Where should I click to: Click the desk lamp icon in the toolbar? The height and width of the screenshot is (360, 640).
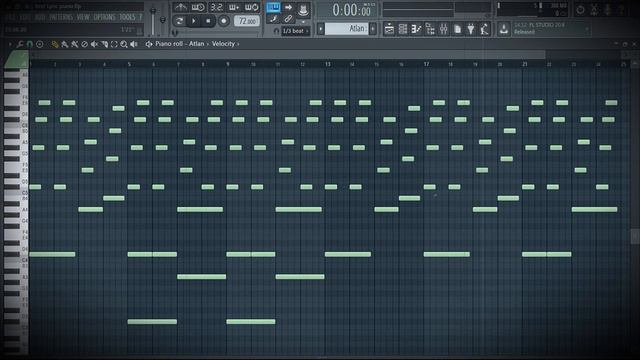[x=484, y=29]
